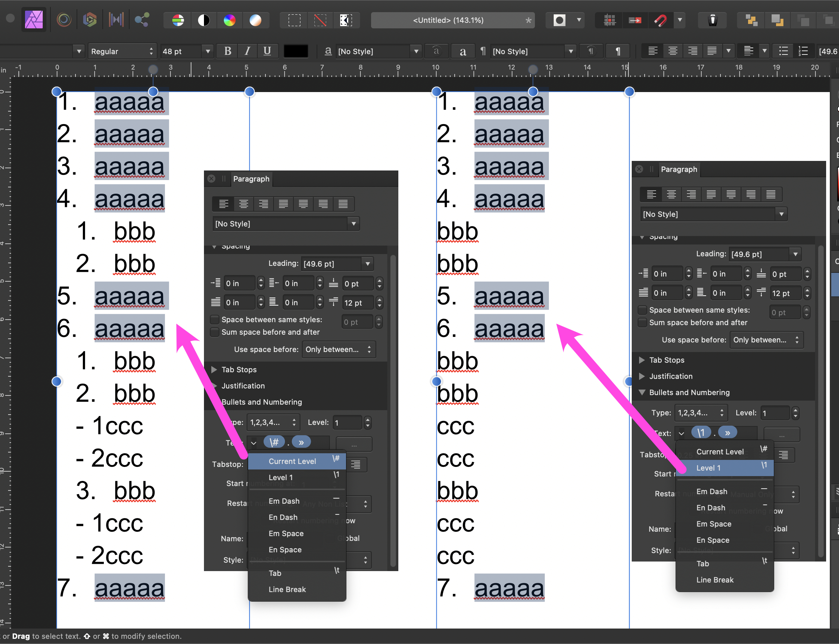Click the black text color swatch
This screenshot has height=644, width=839.
click(296, 51)
